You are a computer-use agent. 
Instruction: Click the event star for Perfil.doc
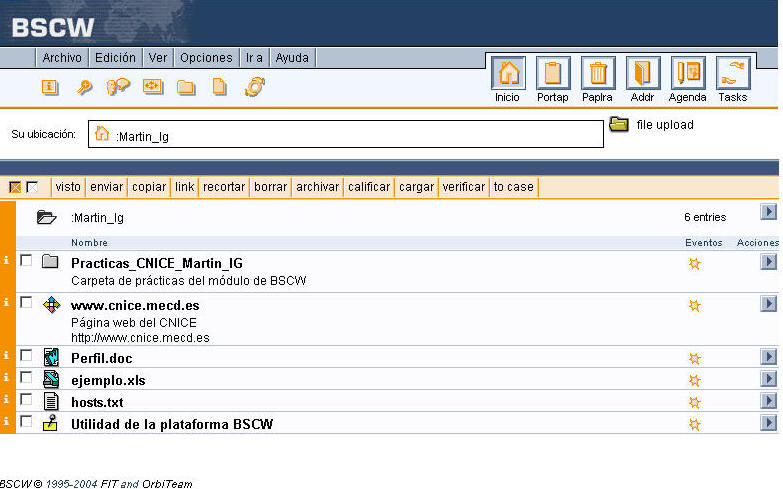(694, 358)
